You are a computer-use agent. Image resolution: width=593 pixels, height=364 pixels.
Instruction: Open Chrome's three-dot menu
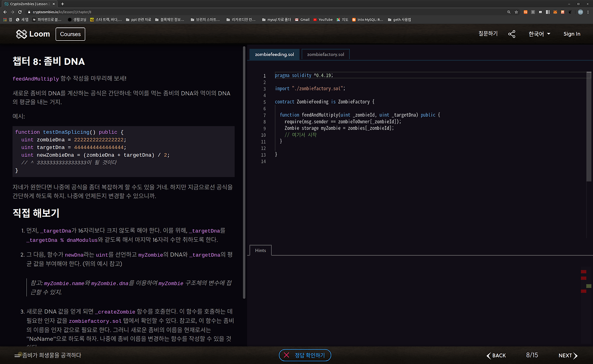[588, 12]
